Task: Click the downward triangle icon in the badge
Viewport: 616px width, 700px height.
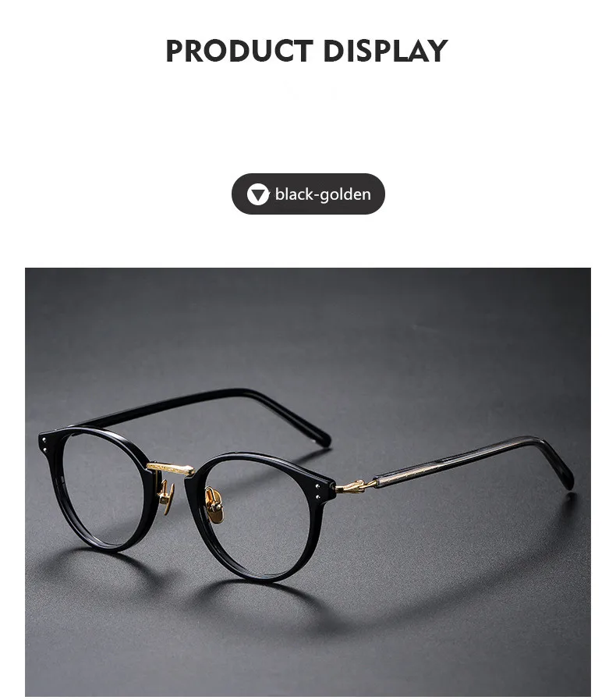Action: [258, 194]
